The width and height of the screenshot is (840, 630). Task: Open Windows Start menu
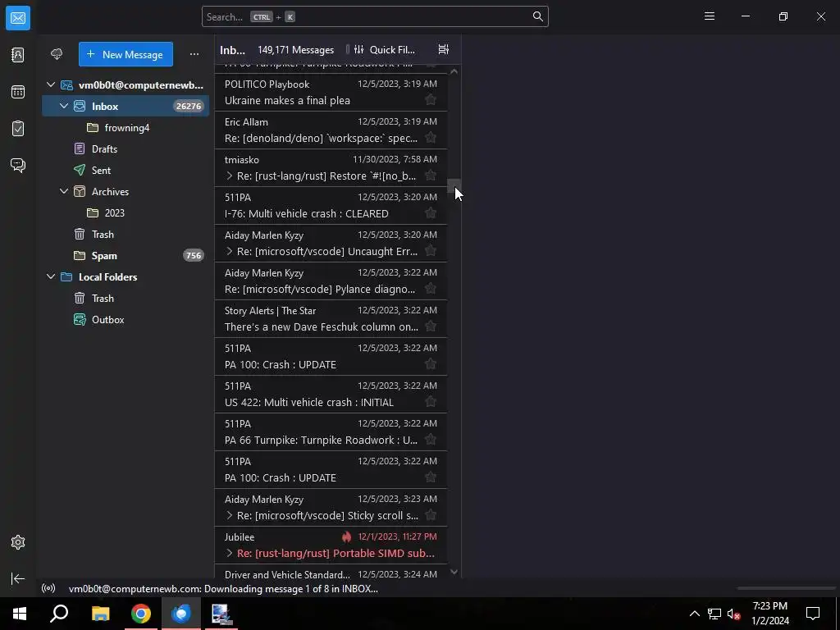(20, 614)
